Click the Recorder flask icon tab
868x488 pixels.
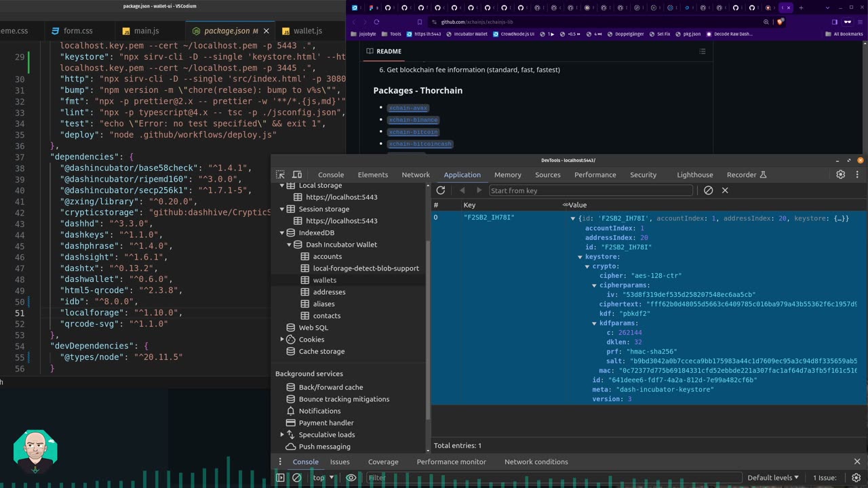click(x=763, y=175)
